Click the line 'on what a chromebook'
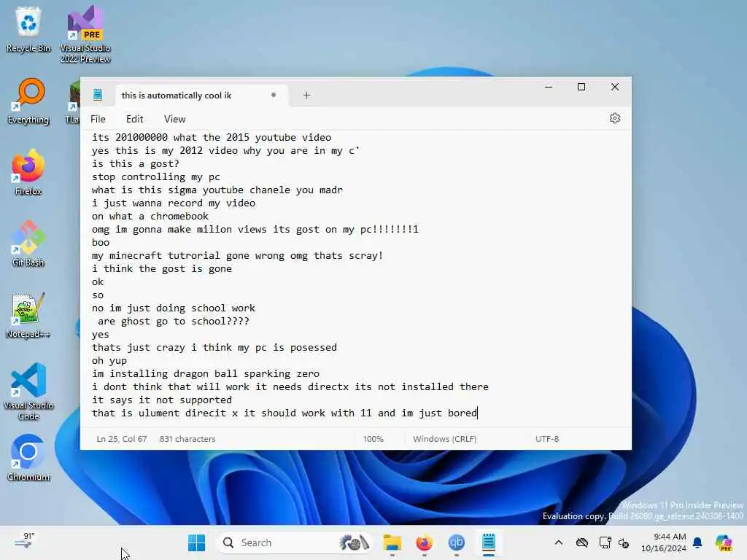The image size is (747, 560). coord(150,216)
